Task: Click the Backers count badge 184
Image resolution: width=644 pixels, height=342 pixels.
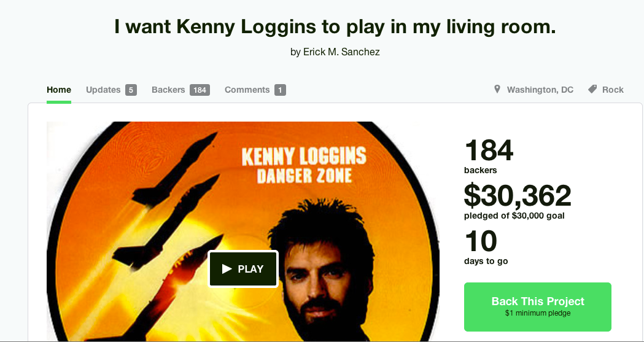Action: click(x=200, y=90)
